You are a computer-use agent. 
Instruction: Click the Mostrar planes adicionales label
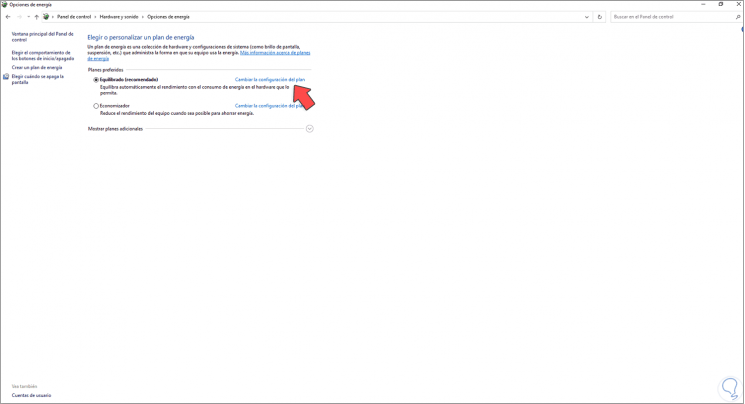click(115, 129)
